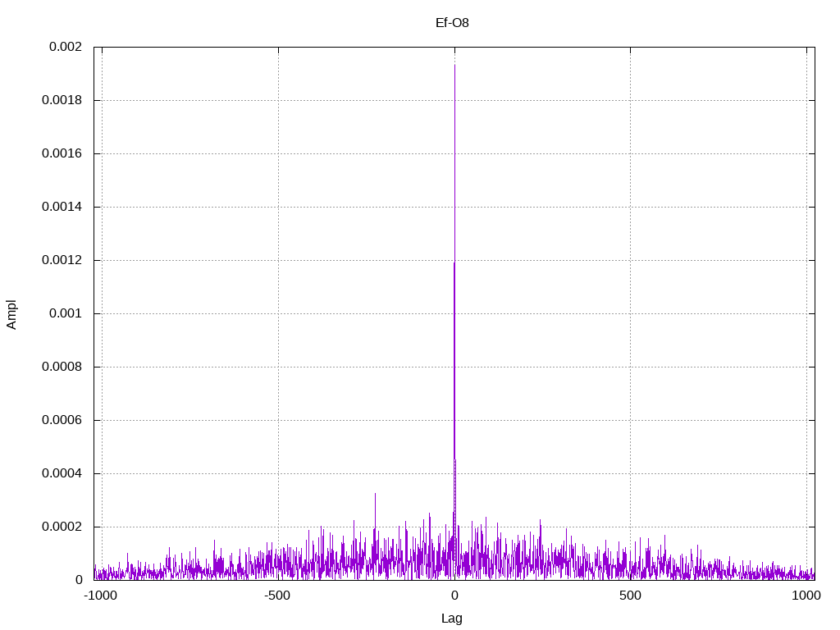This screenshot has height=630, width=840.
Task: Click the y-axis tick label 0.002
Action: (66, 47)
